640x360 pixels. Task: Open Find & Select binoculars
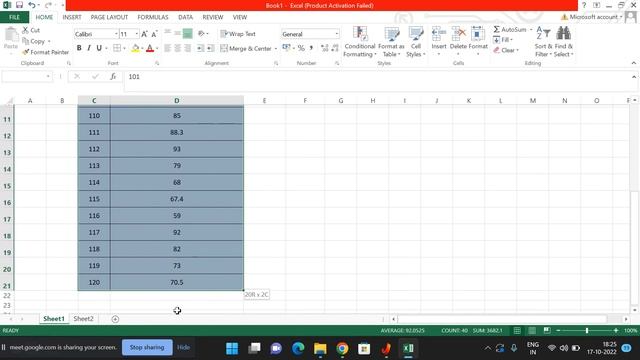coord(563,42)
